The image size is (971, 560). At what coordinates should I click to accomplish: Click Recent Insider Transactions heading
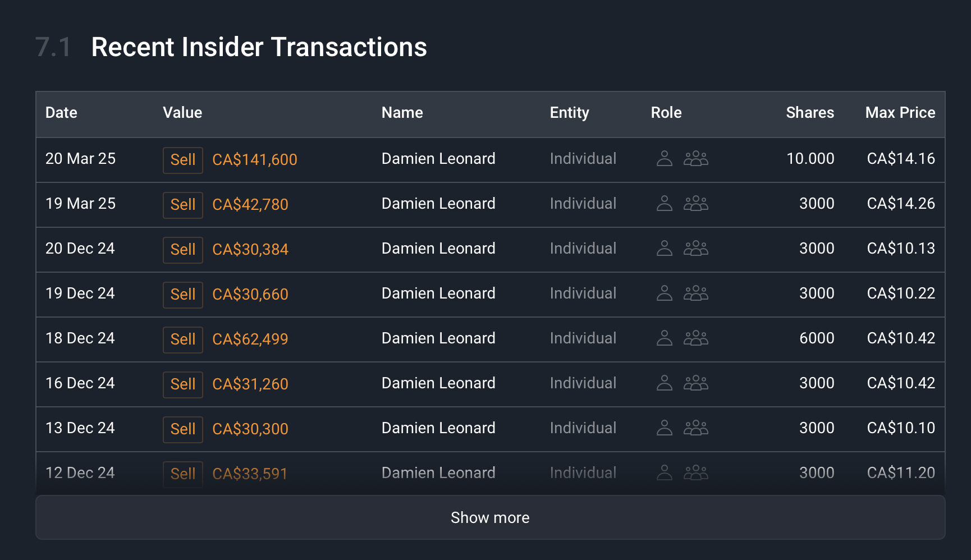(x=259, y=47)
